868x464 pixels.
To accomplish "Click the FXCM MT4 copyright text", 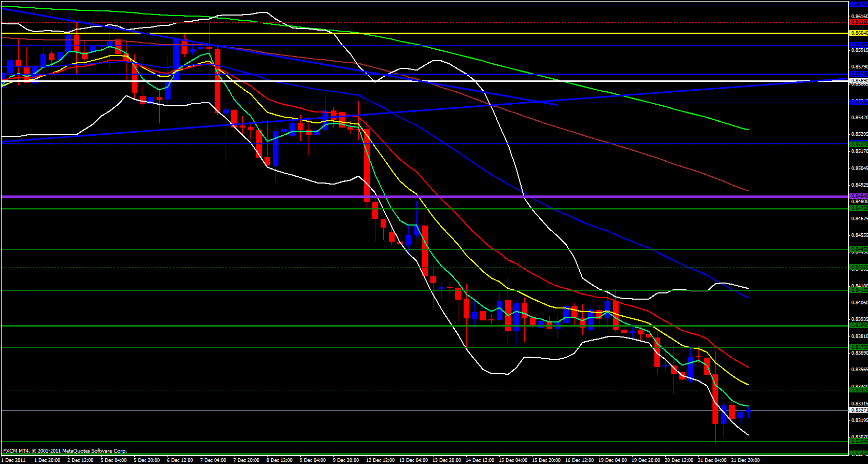I will [65, 451].
